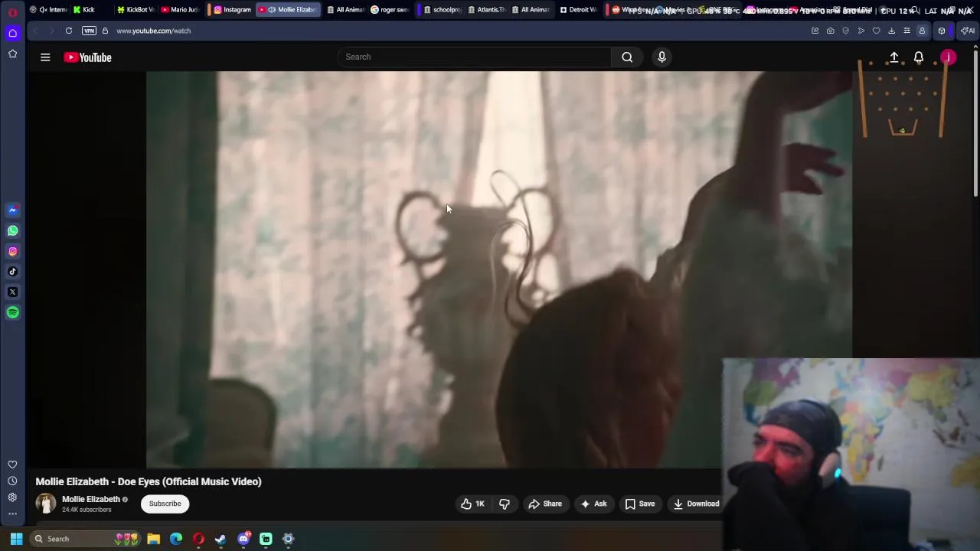This screenshot has height=551, width=980.
Task: Toggle the browser VPN badge
Action: (89, 31)
